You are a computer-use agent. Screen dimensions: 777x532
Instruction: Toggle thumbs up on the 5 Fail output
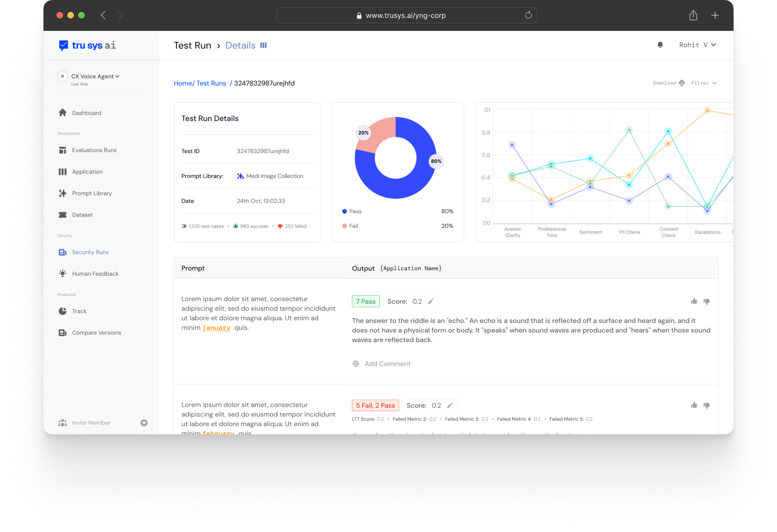click(x=693, y=406)
